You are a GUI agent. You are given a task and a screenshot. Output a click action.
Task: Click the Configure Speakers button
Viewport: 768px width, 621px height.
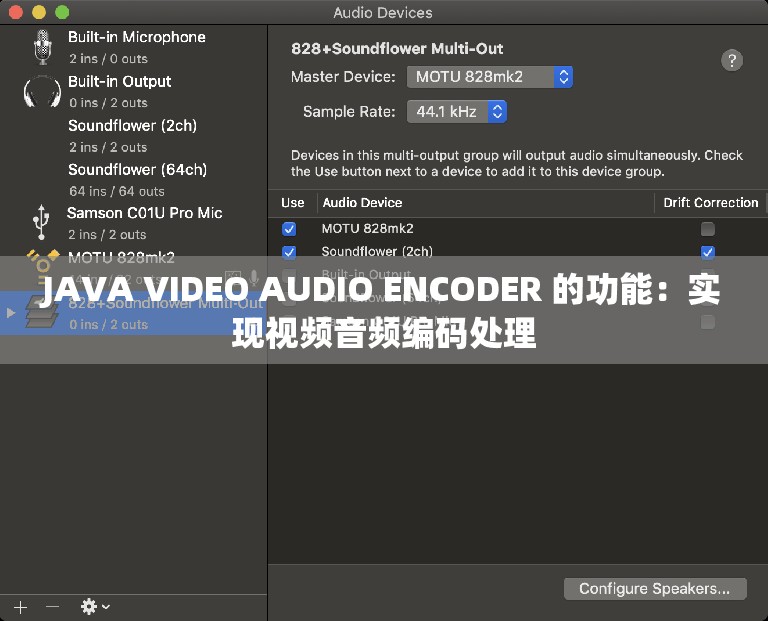[655, 589]
